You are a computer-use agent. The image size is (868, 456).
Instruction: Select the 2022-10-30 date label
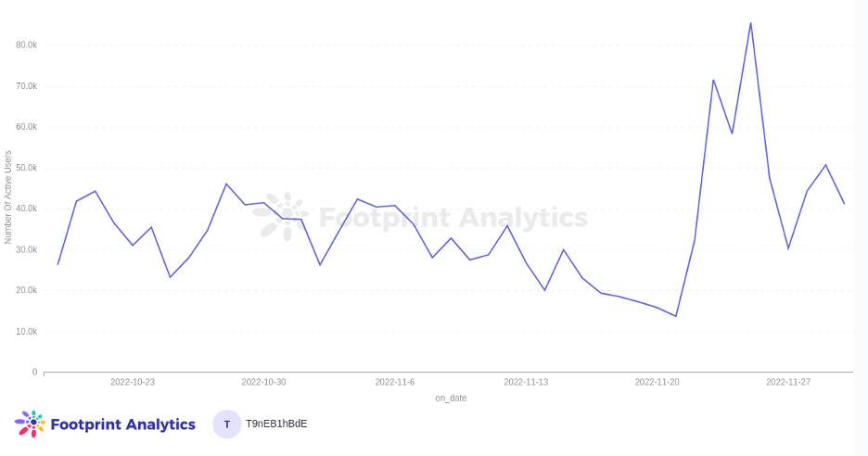pos(263,382)
